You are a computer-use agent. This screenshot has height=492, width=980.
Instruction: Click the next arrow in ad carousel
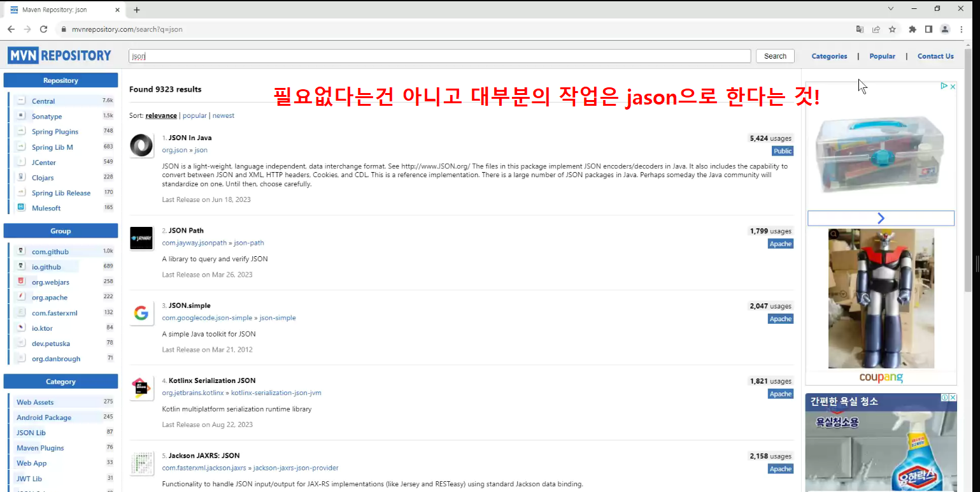click(881, 218)
